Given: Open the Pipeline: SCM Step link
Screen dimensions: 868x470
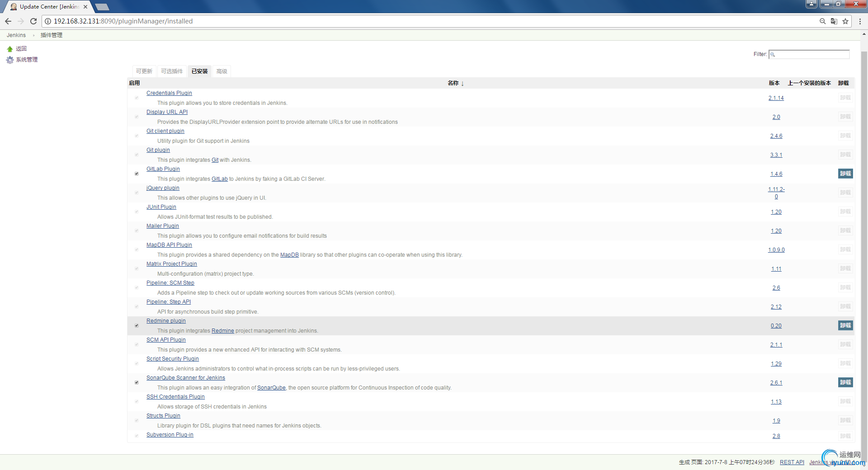Looking at the screenshot, I should [x=170, y=283].
